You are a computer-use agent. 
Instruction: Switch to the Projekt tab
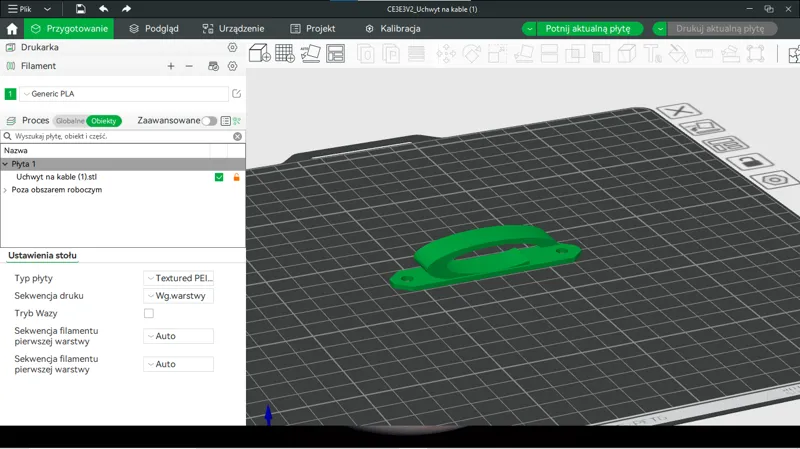(x=312, y=29)
